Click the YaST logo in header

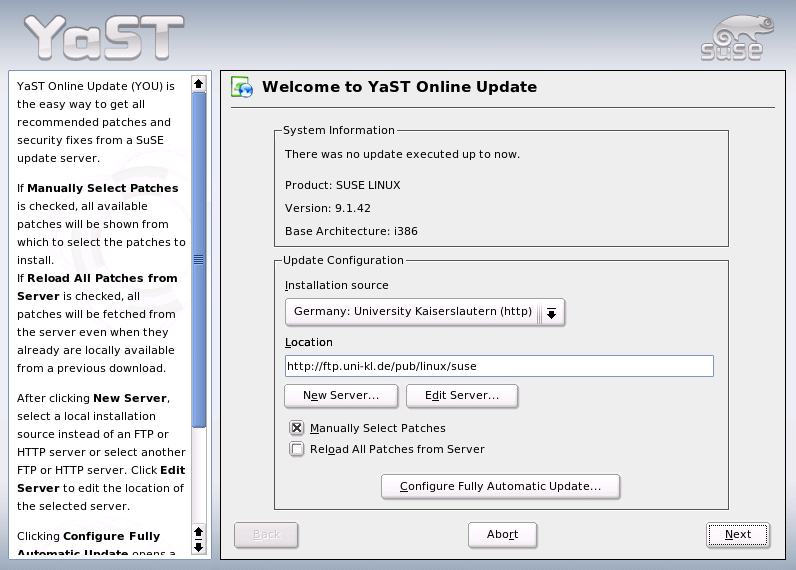click(104, 37)
